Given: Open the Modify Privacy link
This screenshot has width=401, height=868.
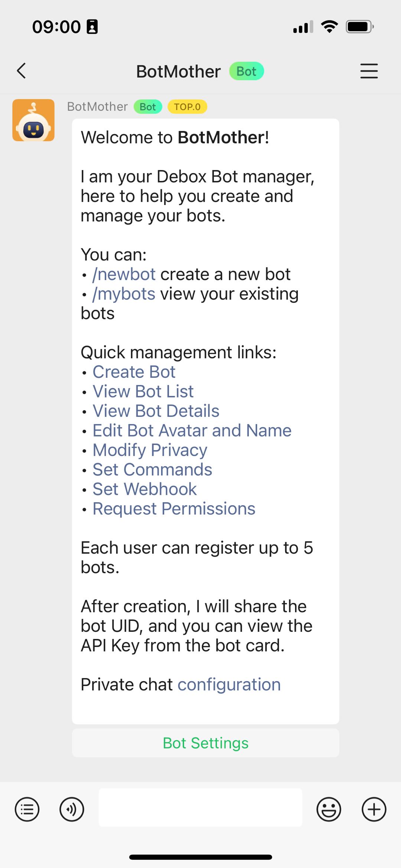Looking at the screenshot, I should (x=150, y=450).
